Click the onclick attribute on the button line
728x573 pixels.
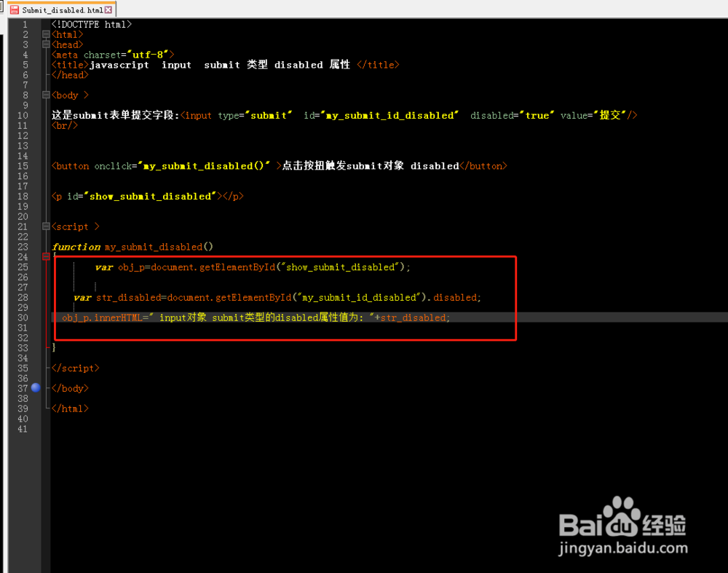click(x=182, y=166)
